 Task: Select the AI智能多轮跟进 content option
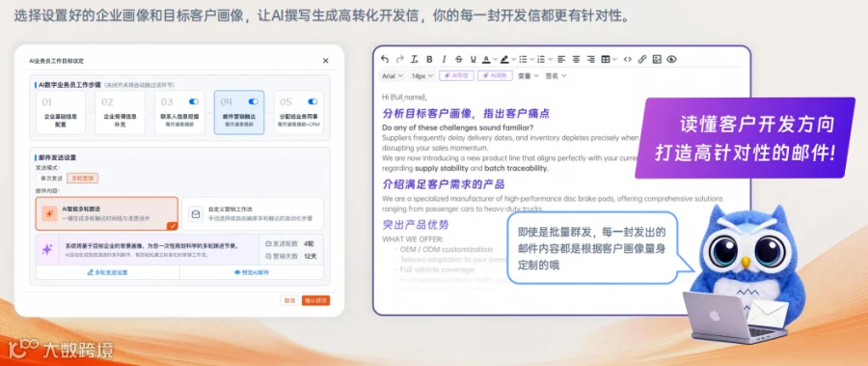coord(107,213)
